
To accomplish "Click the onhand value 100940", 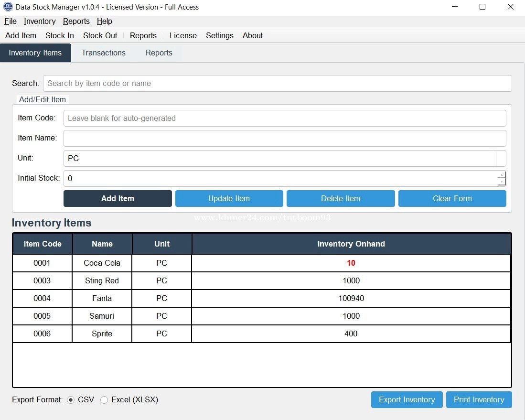I will (351, 299).
